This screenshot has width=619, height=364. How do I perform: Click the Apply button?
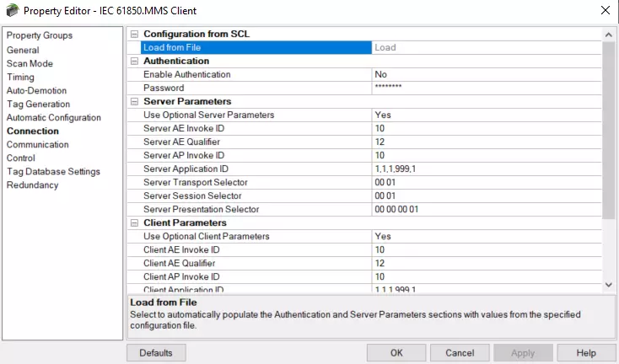[523, 352]
